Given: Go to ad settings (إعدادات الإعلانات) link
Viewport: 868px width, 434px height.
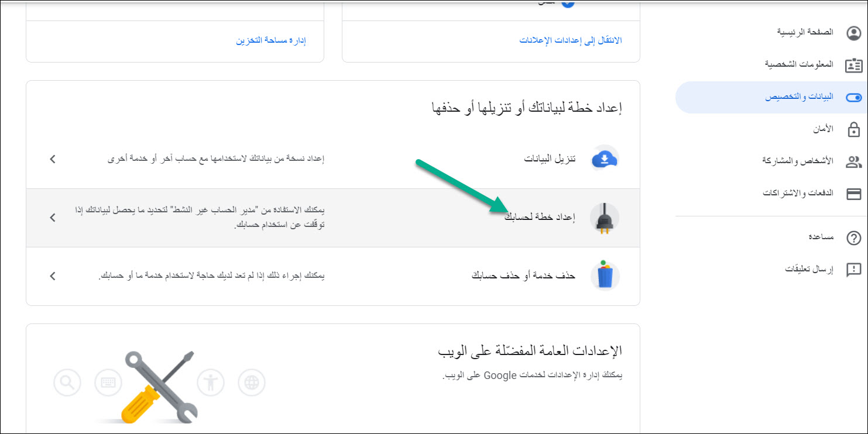Looking at the screenshot, I should pyautogui.click(x=571, y=40).
